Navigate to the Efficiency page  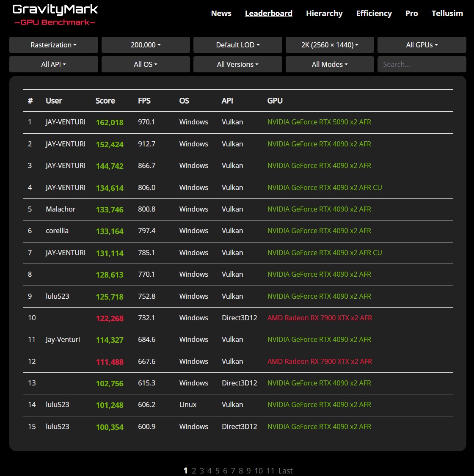[x=374, y=14]
